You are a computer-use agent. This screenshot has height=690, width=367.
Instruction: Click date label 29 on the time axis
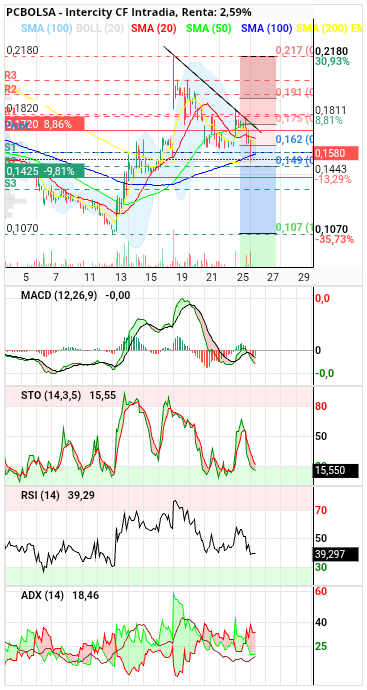[x=304, y=277]
